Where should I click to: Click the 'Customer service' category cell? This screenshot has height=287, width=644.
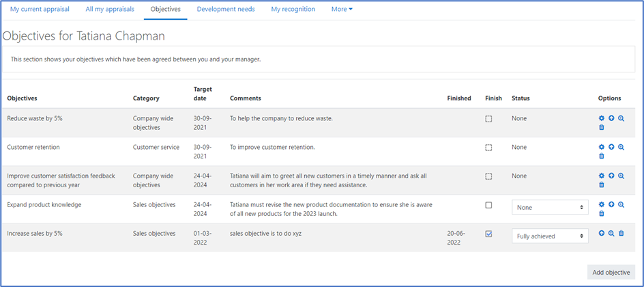coord(156,147)
